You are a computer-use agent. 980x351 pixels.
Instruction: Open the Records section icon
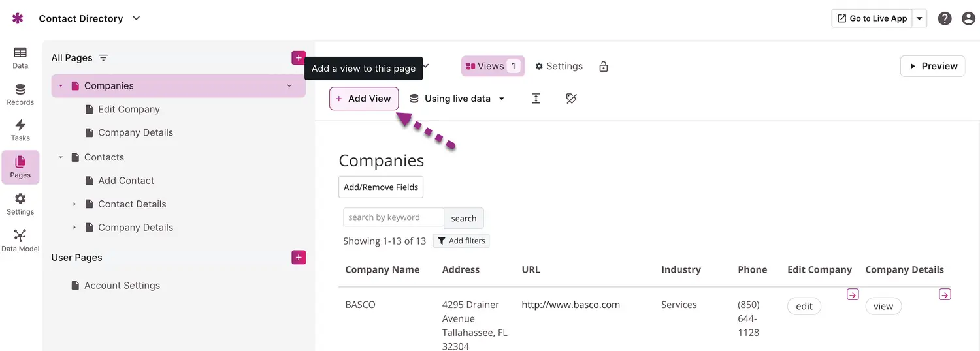pos(20,94)
